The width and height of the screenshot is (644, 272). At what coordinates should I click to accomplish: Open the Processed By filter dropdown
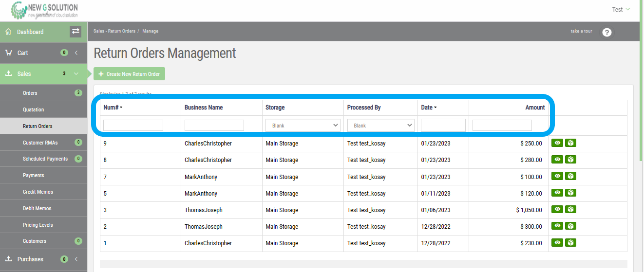(x=380, y=126)
